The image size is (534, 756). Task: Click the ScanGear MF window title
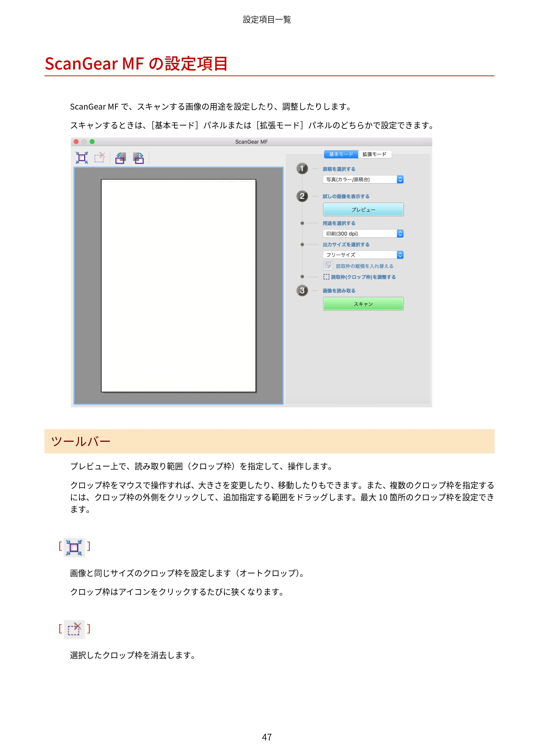(x=251, y=142)
